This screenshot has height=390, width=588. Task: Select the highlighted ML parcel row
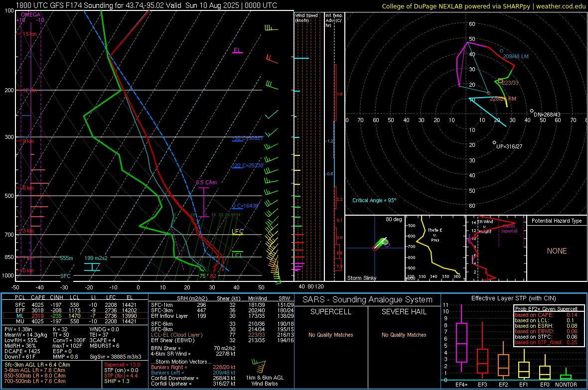click(x=75, y=316)
